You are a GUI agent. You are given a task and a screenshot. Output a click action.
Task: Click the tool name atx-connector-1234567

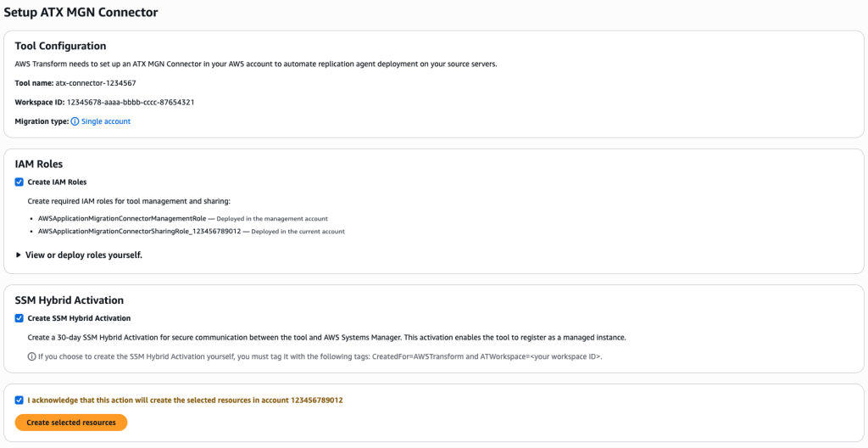click(96, 83)
